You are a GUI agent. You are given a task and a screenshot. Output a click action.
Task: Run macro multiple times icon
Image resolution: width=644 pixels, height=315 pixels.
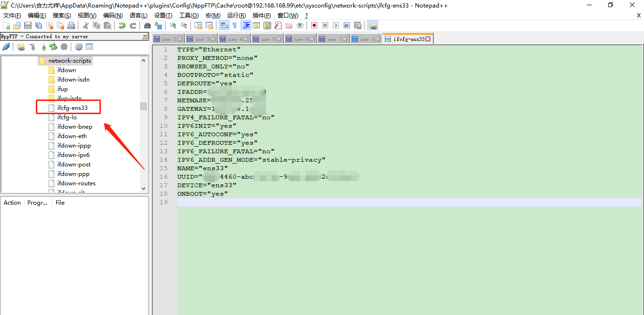[x=347, y=25]
